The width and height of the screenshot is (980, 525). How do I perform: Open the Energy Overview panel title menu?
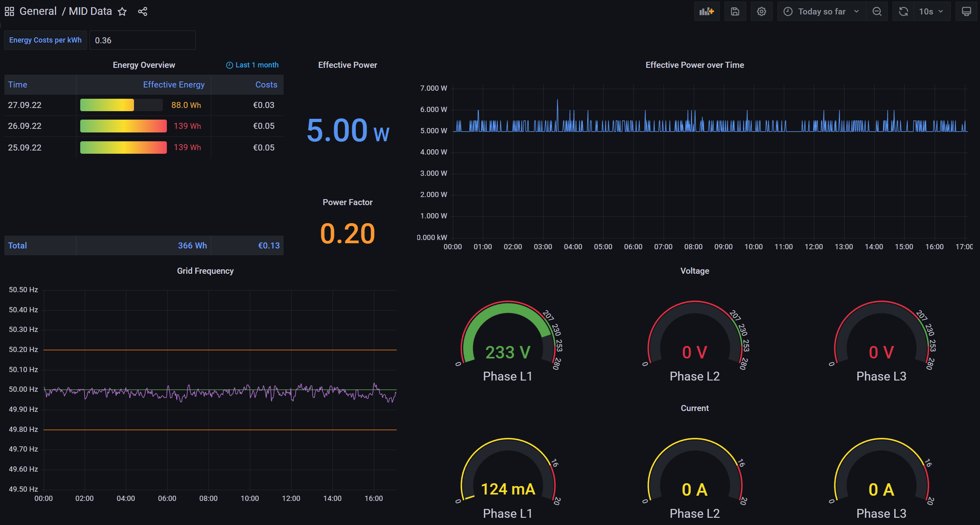(x=144, y=65)
